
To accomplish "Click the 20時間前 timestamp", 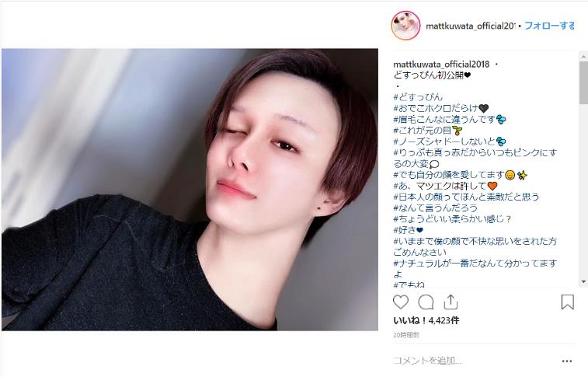I will pos(406,335).
